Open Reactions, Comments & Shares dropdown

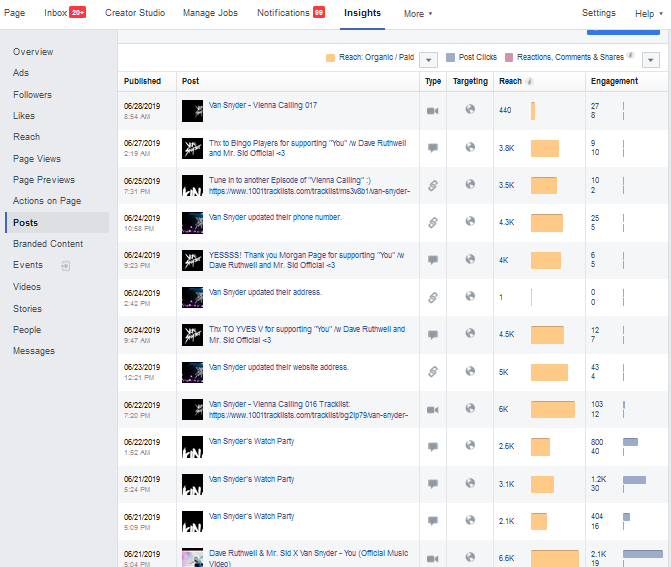tap(650, 60)
